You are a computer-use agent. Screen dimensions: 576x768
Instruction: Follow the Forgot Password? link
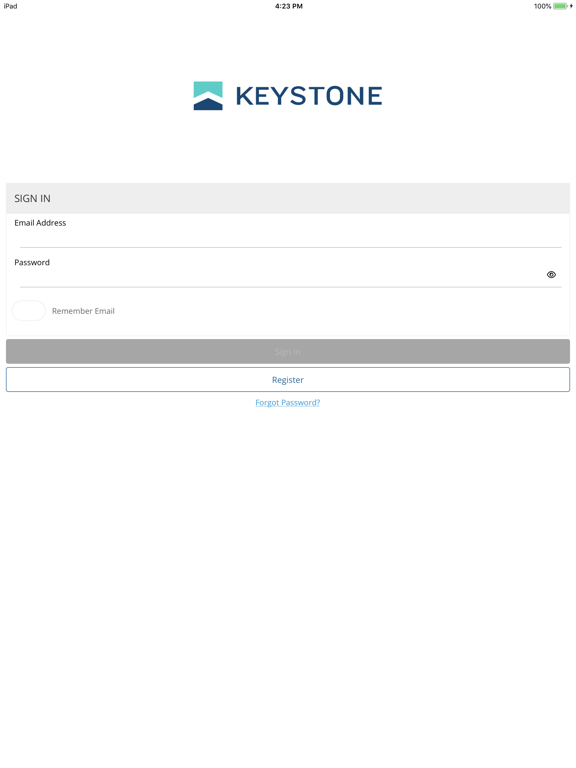(x=288, y=403)
